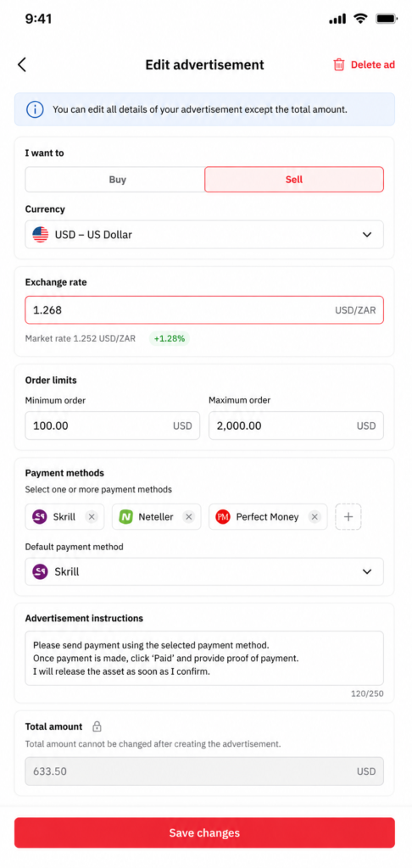Click the info icon in the blue banner

pyautogui.click(x=35, y=109)
